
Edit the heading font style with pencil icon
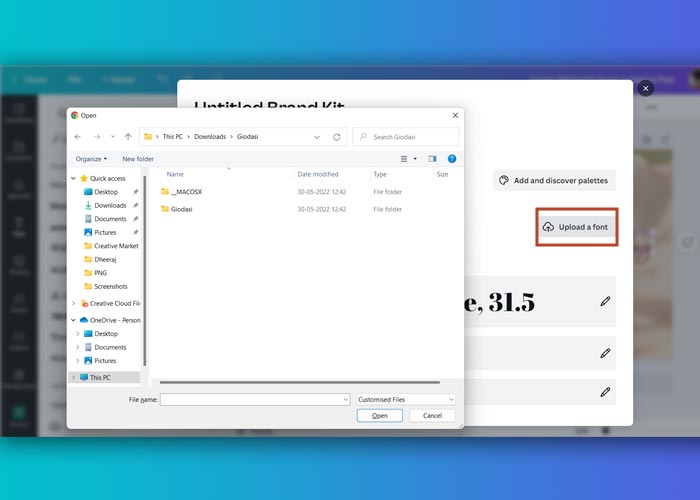click(x=605, y=301)
